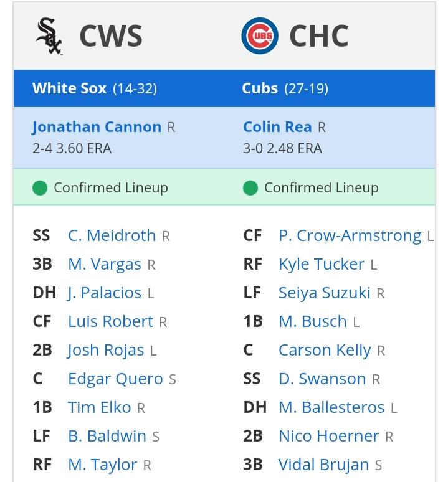Screen dimensions: 448x482
Task: Click the Cubs team logo
Action: 260,36
